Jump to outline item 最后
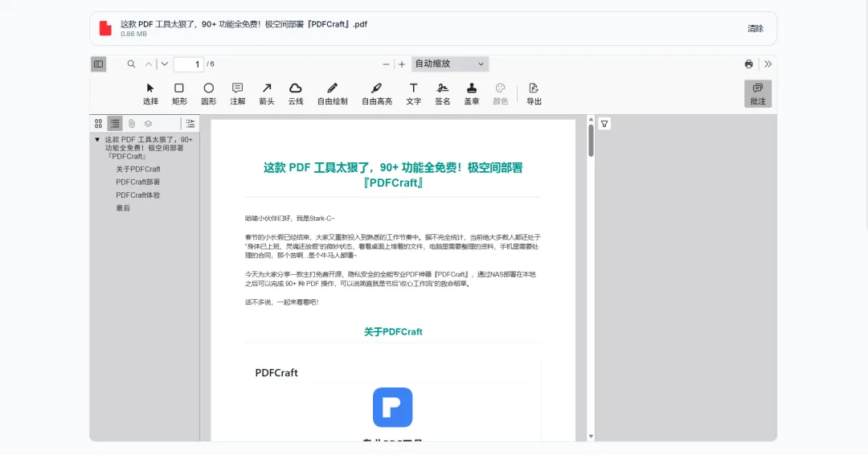 click(x=123, y=208)
